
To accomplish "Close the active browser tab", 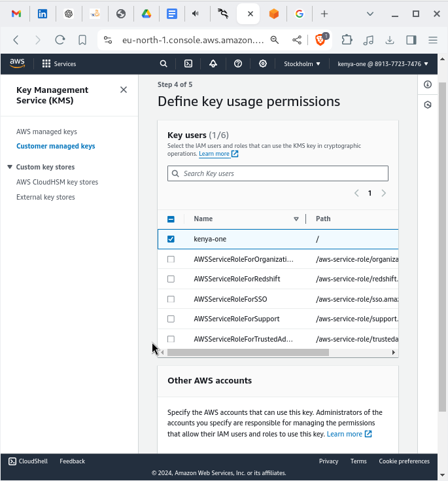I will pos(250,14).
